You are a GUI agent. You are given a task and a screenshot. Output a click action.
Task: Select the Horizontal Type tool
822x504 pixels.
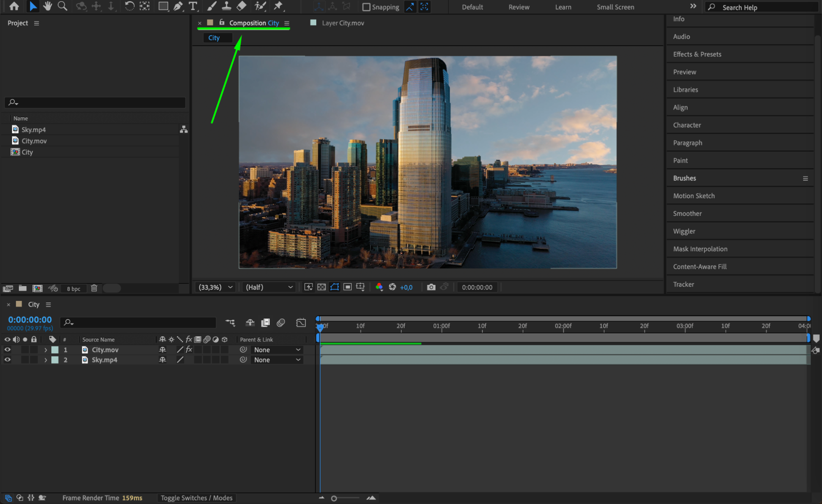coord(193,6)
